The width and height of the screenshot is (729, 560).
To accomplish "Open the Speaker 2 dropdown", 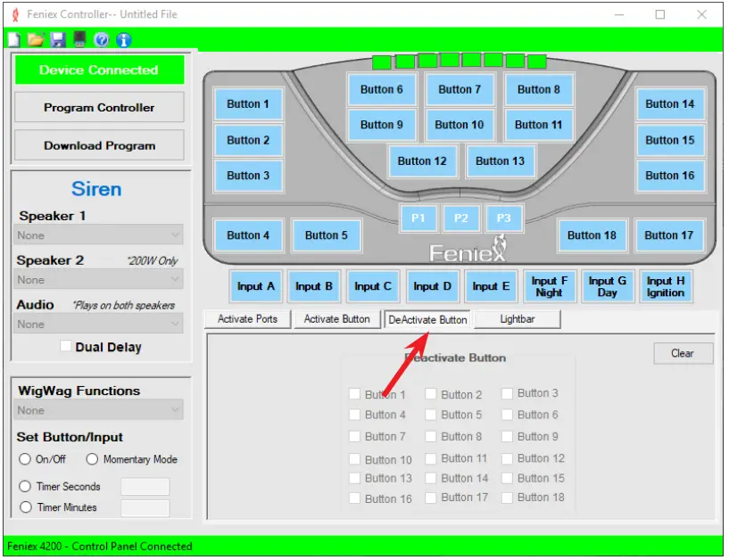I will [98, 280].
